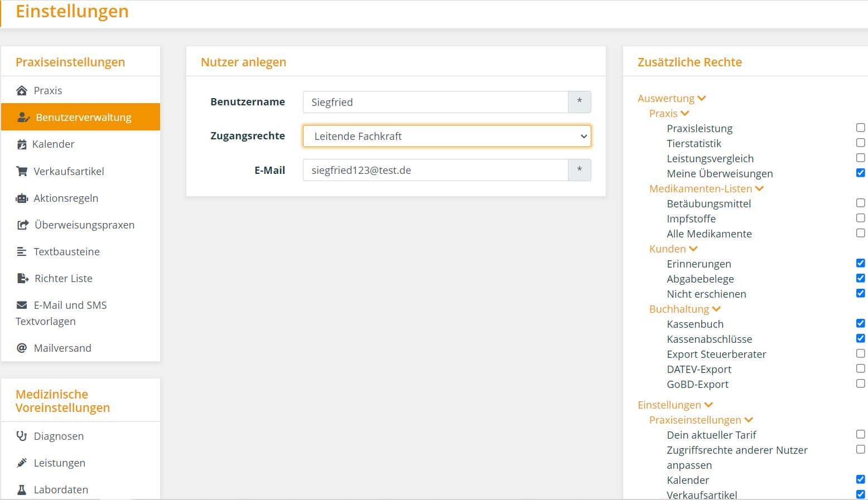Click the Benutzername input field

[436, 102]
